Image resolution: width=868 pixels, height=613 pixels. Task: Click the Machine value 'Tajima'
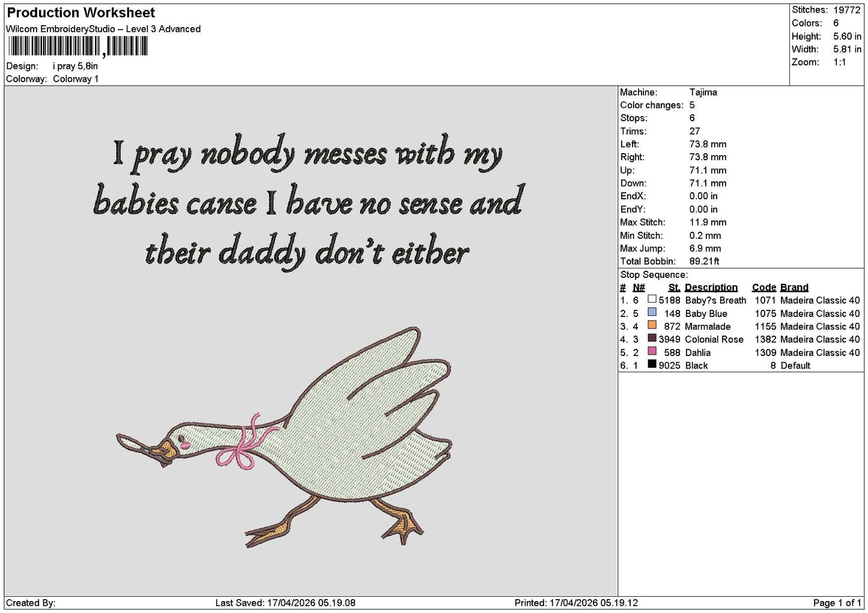(x=703, y=92)
